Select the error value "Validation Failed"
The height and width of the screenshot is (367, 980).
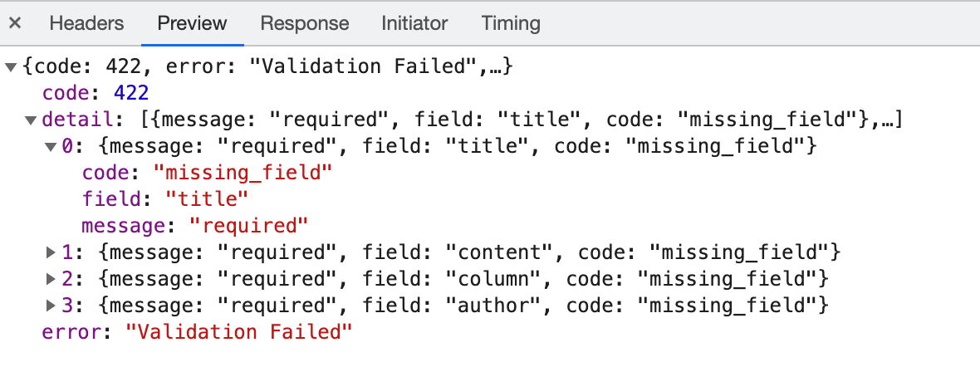tap(239, 332)
